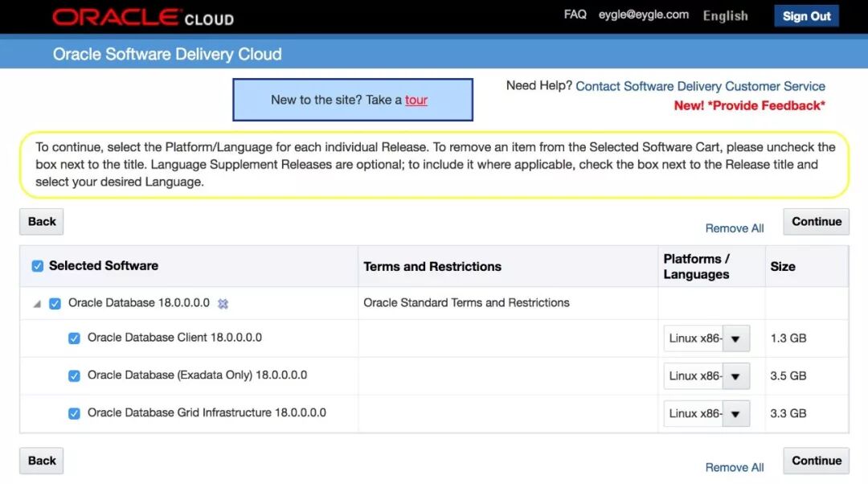Screen dimensions: 868x484
Task: Click the Platforms / Languages column header
Action: point(696,267)
